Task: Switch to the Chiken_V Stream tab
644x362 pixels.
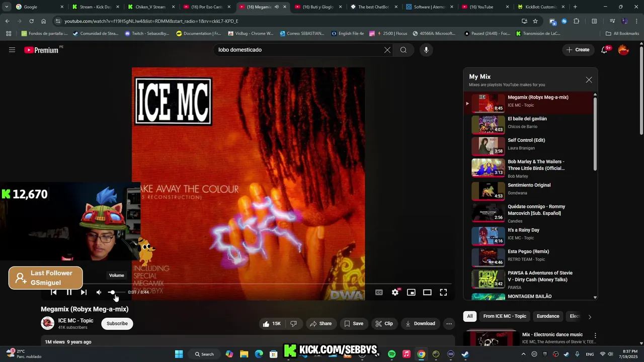Action: click(151, 7)
